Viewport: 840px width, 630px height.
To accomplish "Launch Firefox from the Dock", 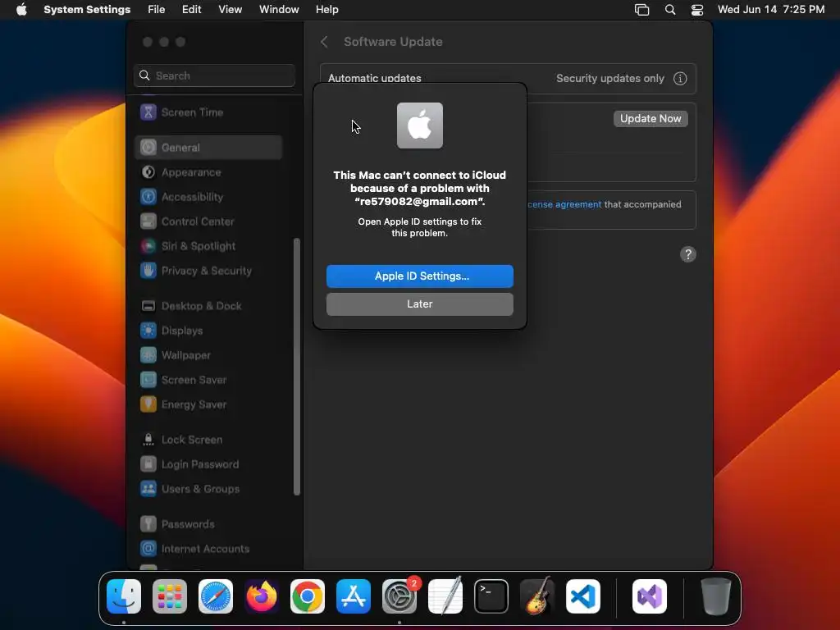I will point(262,596).
